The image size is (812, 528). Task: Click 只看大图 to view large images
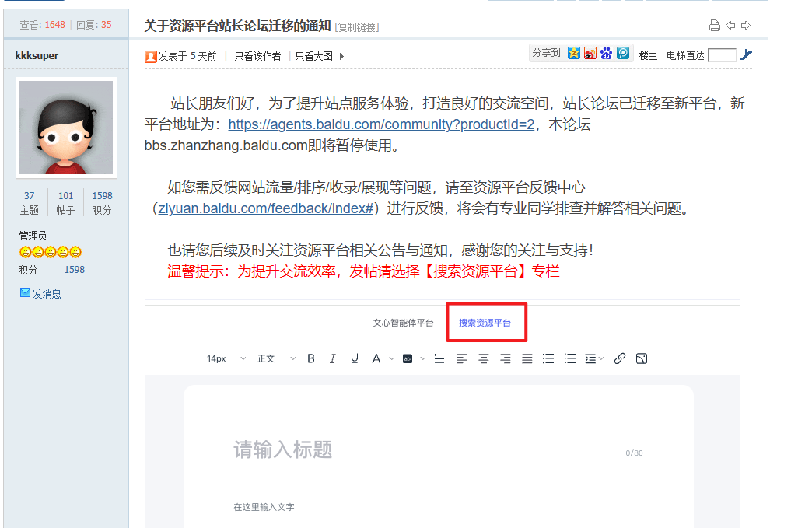click(x=313, y=57)
